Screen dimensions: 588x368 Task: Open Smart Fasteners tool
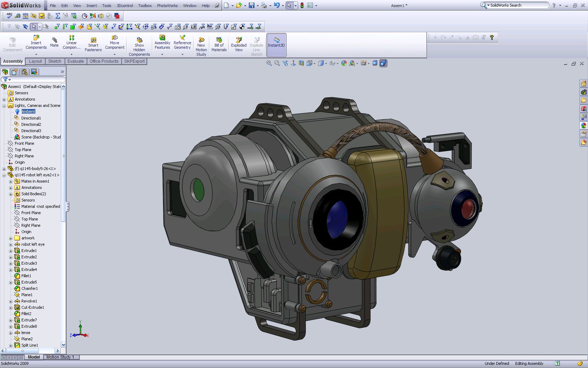(93, 45)
